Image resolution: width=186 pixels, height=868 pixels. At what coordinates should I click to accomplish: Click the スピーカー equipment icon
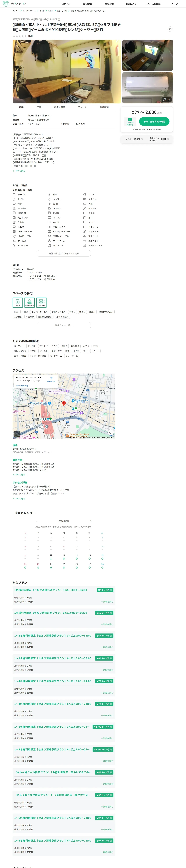[x=85, y=231]
